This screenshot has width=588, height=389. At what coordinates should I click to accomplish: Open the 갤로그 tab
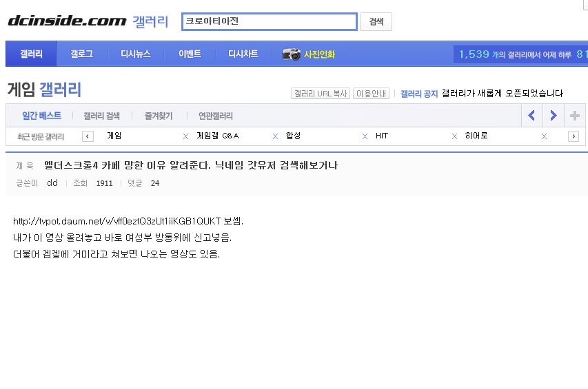pos(82,54)
